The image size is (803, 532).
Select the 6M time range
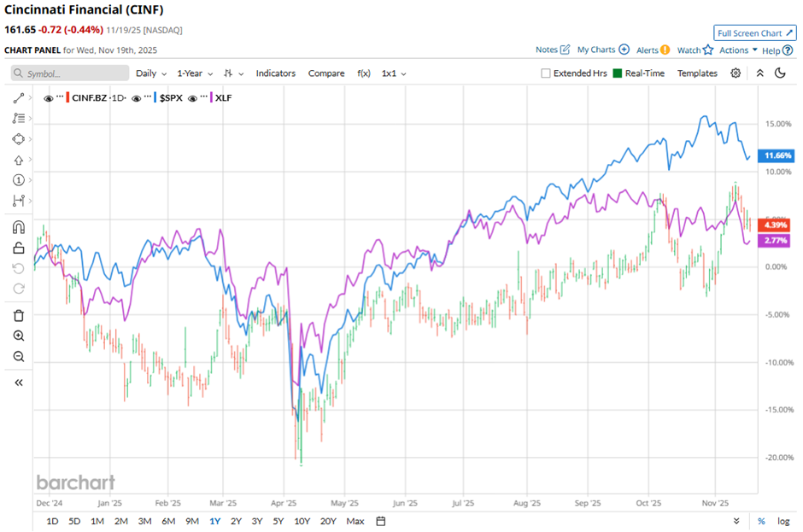click(168, 521)
